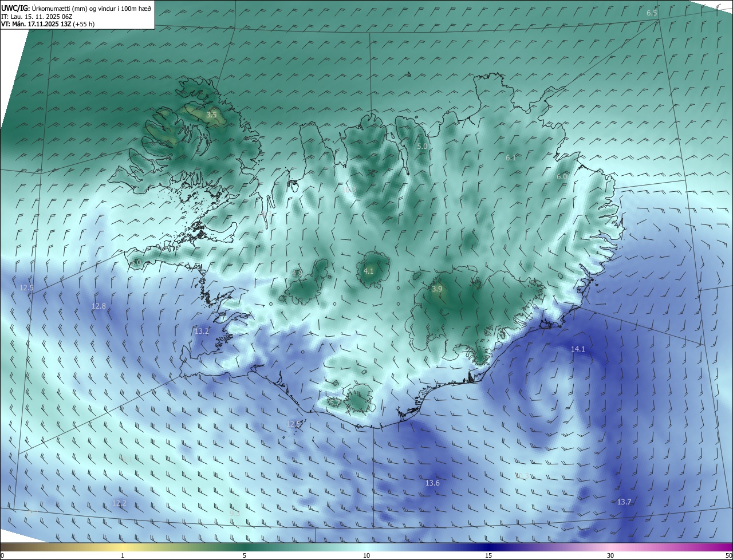
Task: Click the 13.2 value label
Action: [x=202, y=332]
